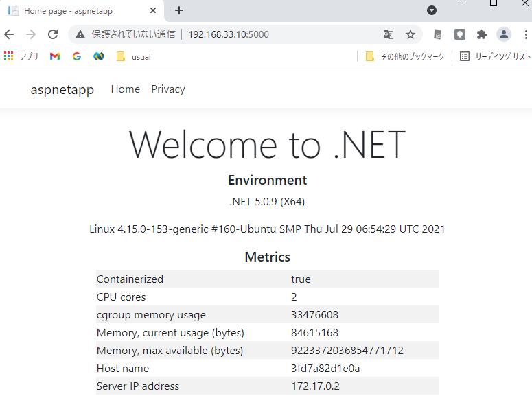Go to the Home nav link
The width and height of the screenshot is (532, 418).
pyautogui.click(x=125, y=89)
